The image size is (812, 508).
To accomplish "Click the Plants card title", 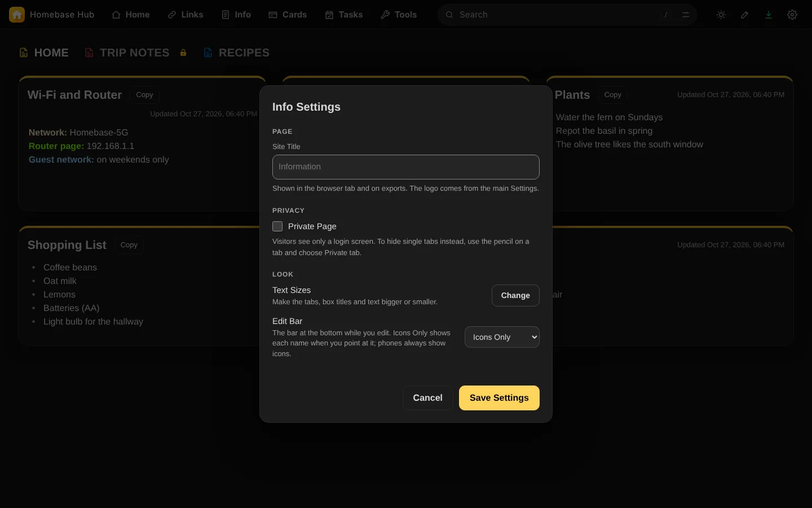I will coord(572,95).
